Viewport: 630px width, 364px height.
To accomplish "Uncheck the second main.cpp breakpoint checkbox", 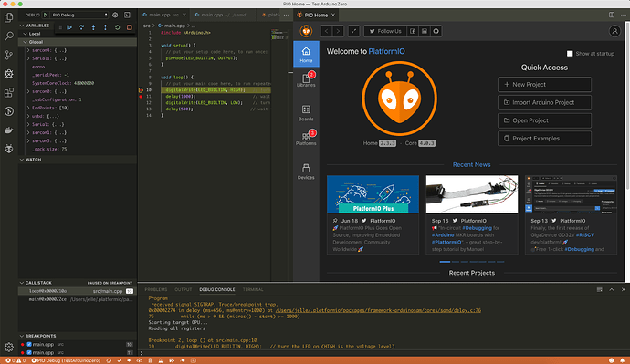I will (29, 352).
